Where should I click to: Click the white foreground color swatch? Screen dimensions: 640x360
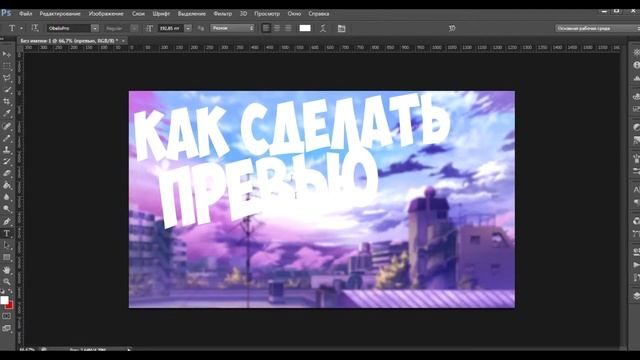point(4,300)
